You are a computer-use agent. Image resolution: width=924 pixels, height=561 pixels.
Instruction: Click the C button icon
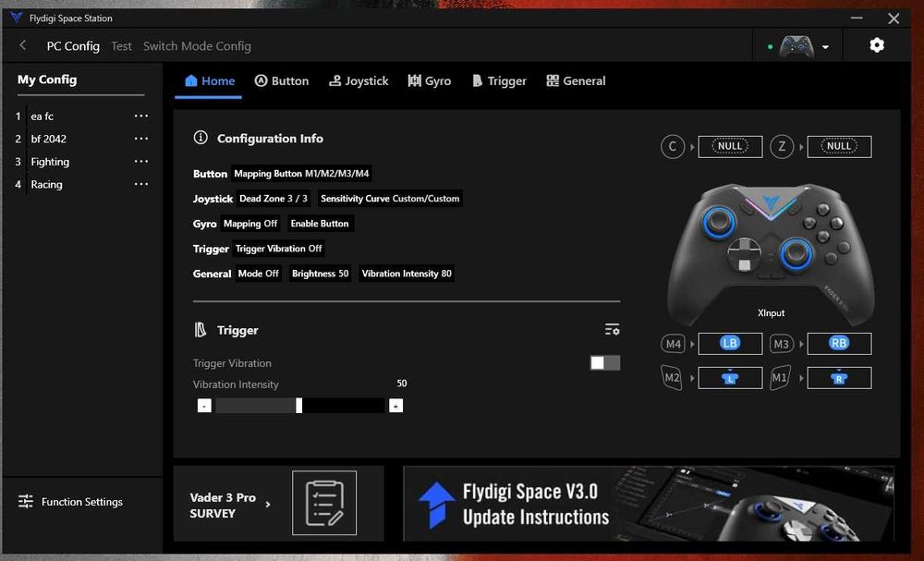click(x=673, y=147)
